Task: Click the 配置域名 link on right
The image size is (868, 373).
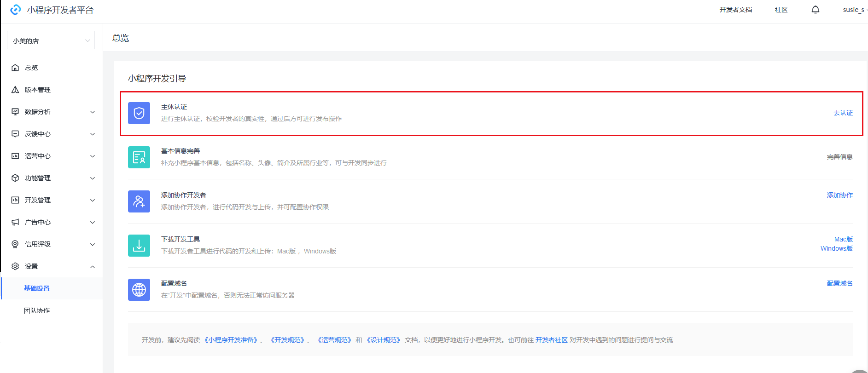Action: 840,283
